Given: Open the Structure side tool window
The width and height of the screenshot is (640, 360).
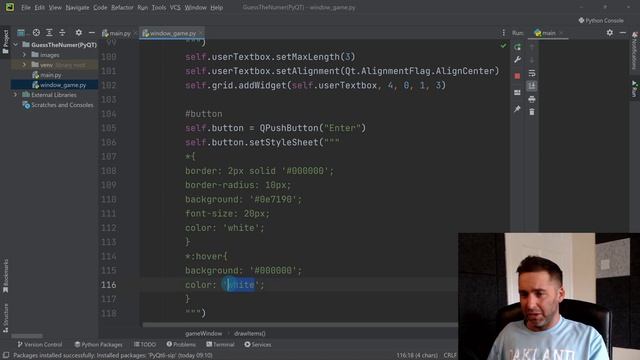Looking at the screenshot, I should [5, 317].
